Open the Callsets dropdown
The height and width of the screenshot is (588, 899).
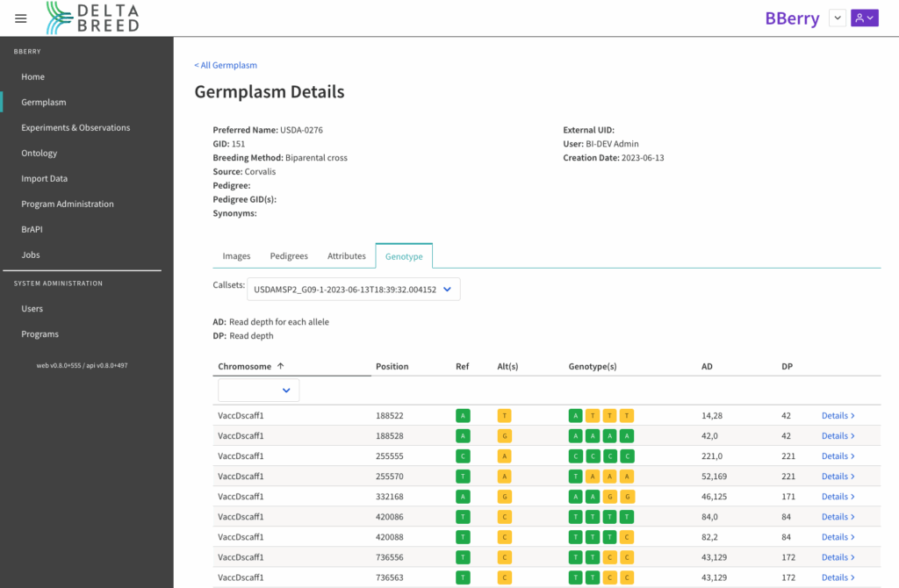click(x=353, y=290)
